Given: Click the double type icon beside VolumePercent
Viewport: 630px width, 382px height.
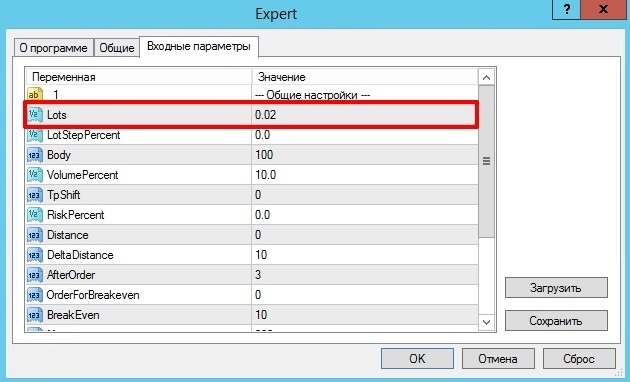Looking at the screenshot, I should 35,175.
